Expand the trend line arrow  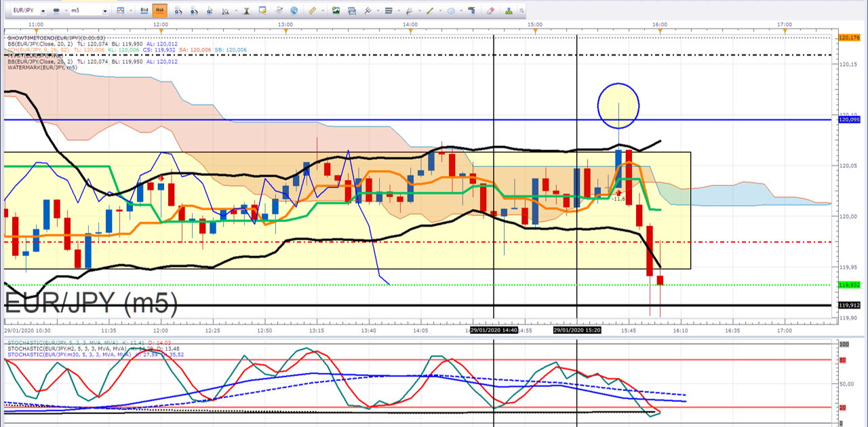click(x=440, y=10)
